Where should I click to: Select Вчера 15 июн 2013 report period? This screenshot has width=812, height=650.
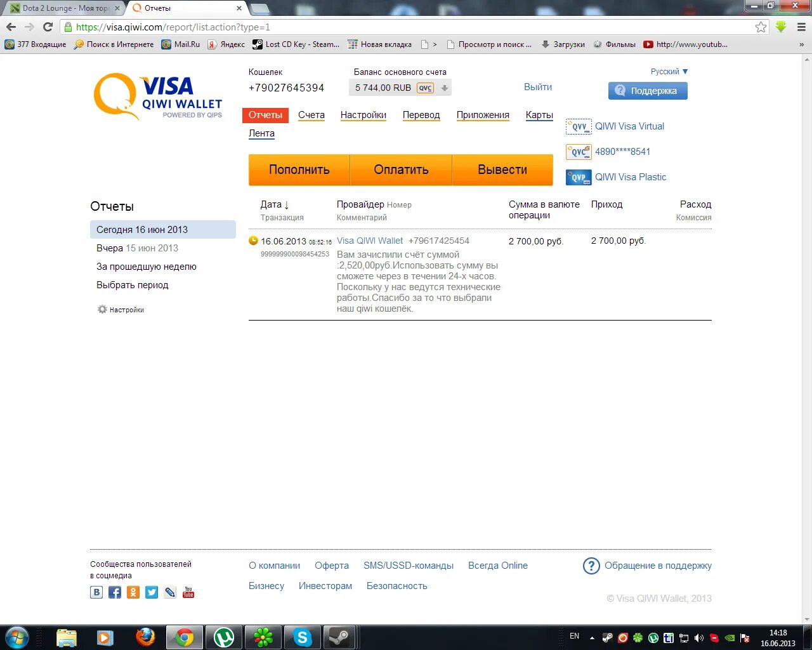137,248
